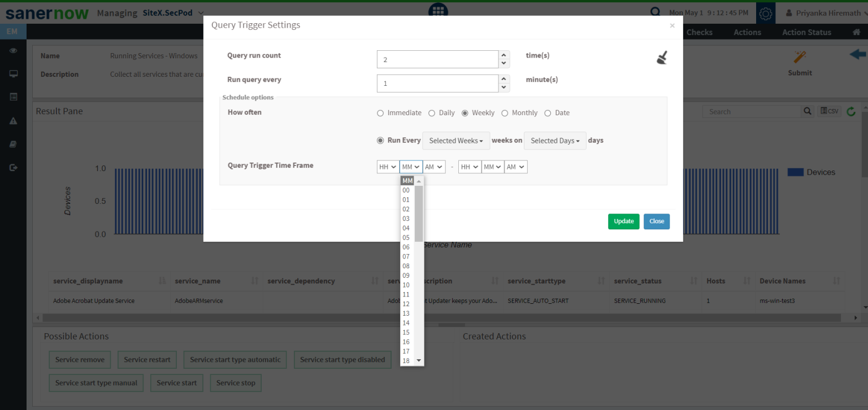The height and width of the screenshot is (410, 868).
Task: Open the Selected Days dropdown
Action: coord(555,141)
